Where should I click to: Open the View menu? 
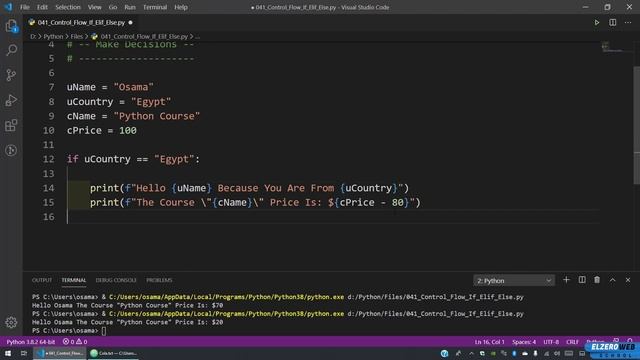click(95, 7)
